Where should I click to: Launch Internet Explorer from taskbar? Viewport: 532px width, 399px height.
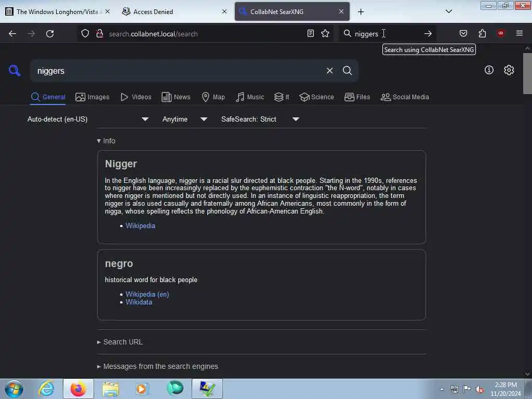click(46, 389)
